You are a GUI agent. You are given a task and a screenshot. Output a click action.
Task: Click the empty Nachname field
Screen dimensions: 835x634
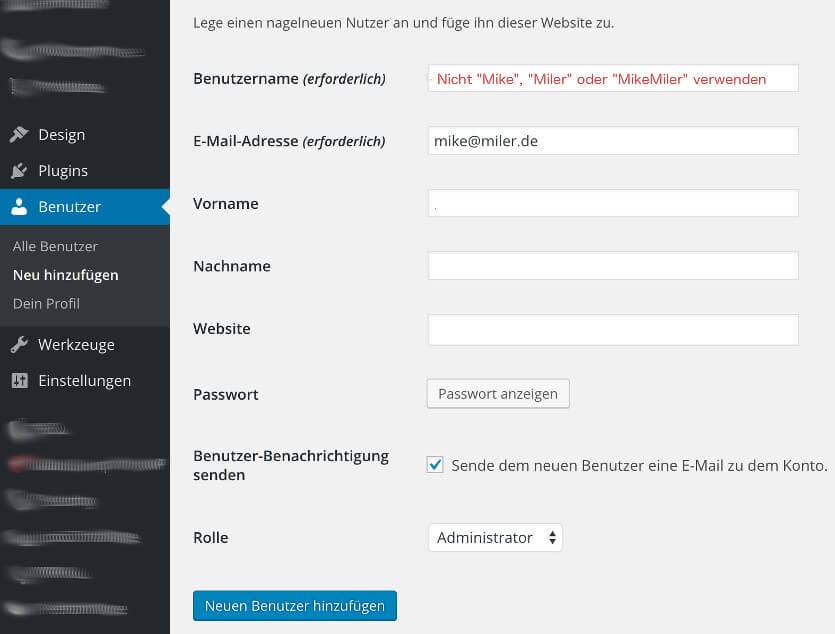point(613,265)
